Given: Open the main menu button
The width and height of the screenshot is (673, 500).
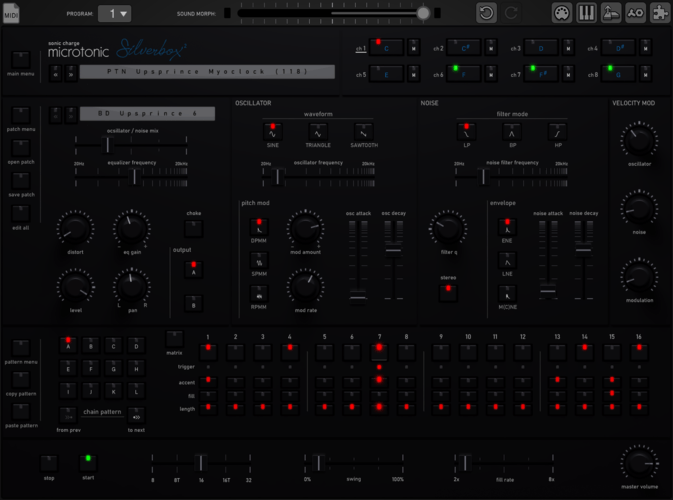Looking at the screenshot, I should pos(21,60).
